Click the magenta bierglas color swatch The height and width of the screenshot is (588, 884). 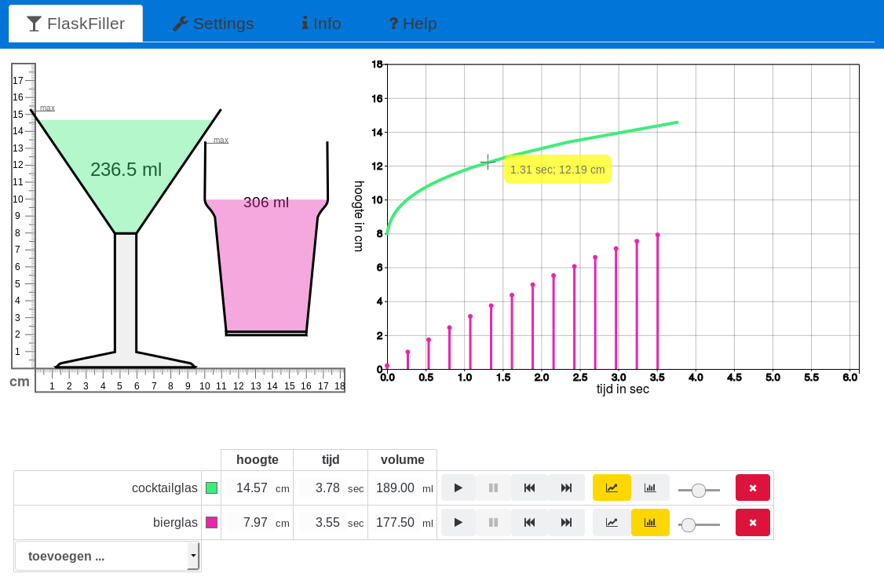click(x=211, y=522)
